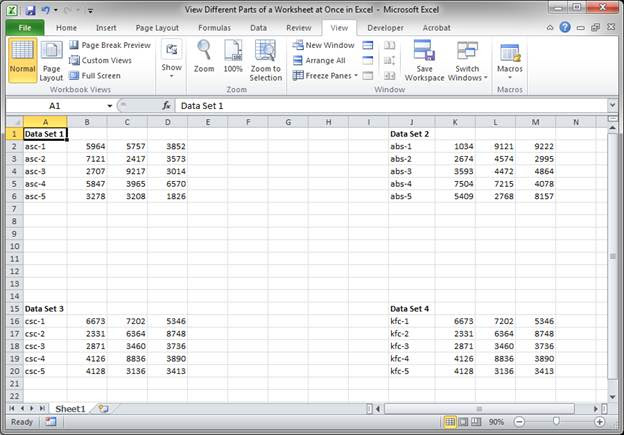Switch to Normal workbook view
Image resolution: width=624 pixels, height=435 pixels.
pos(22,60)
